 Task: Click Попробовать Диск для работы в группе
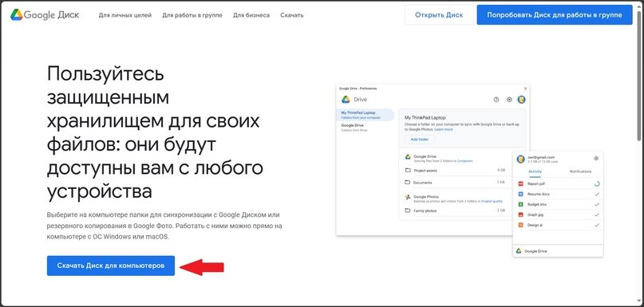click(555, 15)
